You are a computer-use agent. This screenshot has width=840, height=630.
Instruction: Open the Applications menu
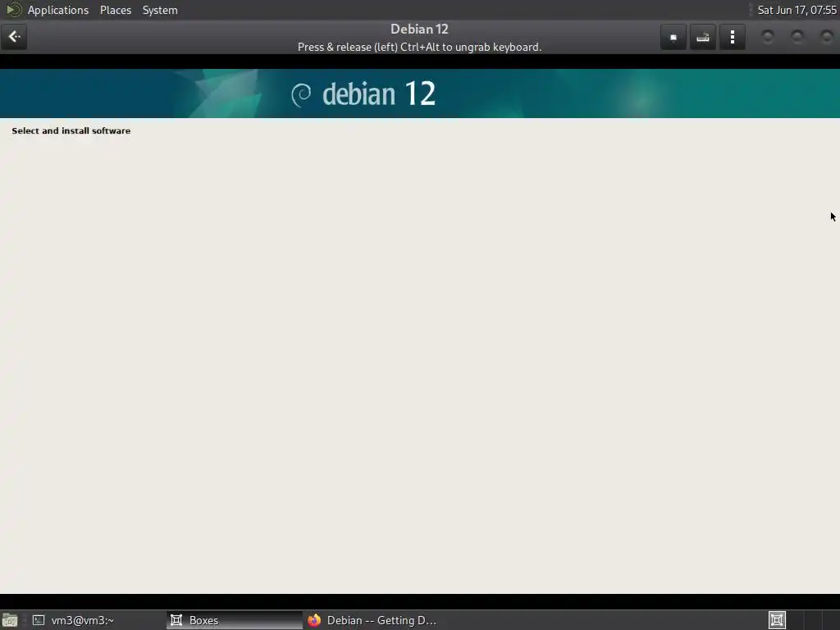tap(58, 10)
